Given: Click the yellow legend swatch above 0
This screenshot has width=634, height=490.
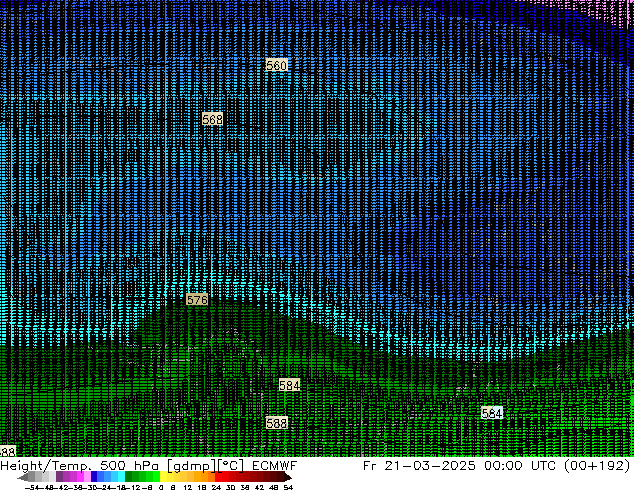Looking at the screenshot, I should 163,477.
